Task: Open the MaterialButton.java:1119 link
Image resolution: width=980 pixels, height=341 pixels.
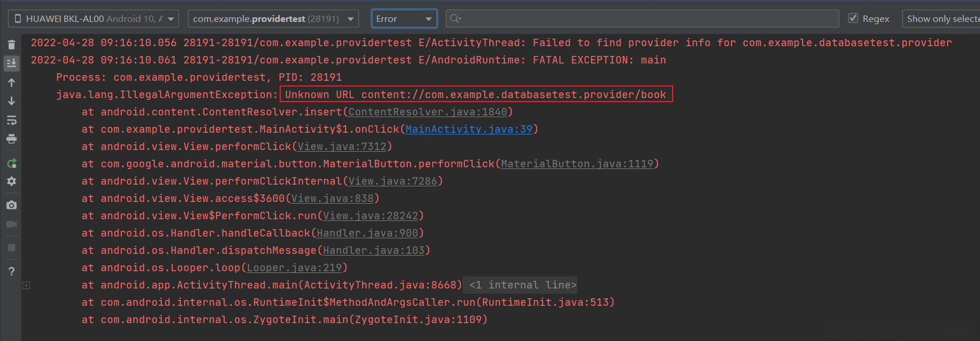Action: (x=577, y=164)
